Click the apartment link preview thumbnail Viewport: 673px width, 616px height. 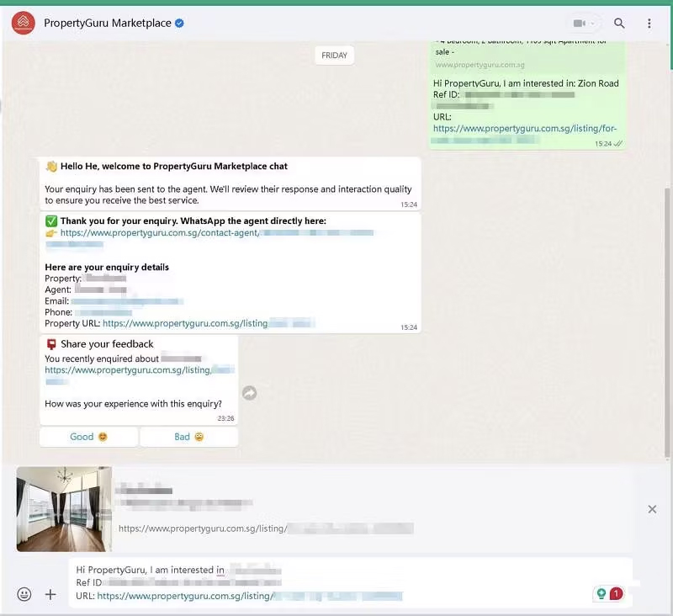64,509
